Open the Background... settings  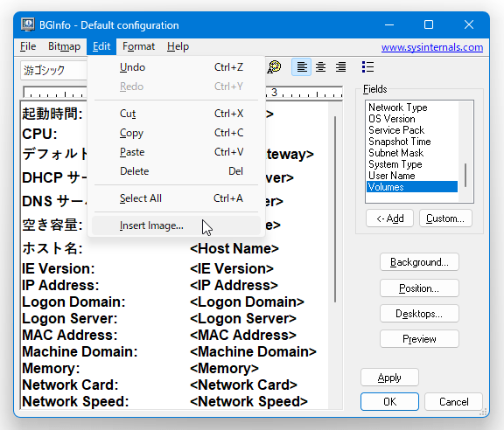[x=419, y=262]
